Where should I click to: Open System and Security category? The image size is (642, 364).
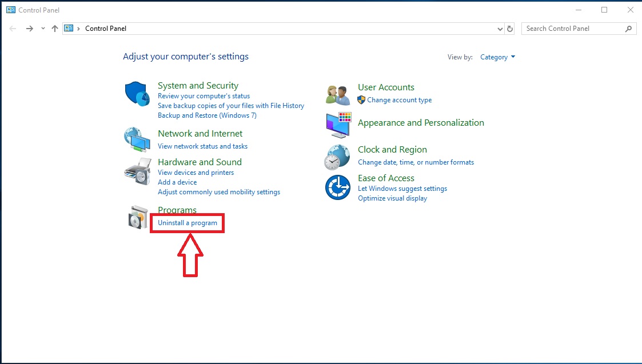click(x=198, y=86)
